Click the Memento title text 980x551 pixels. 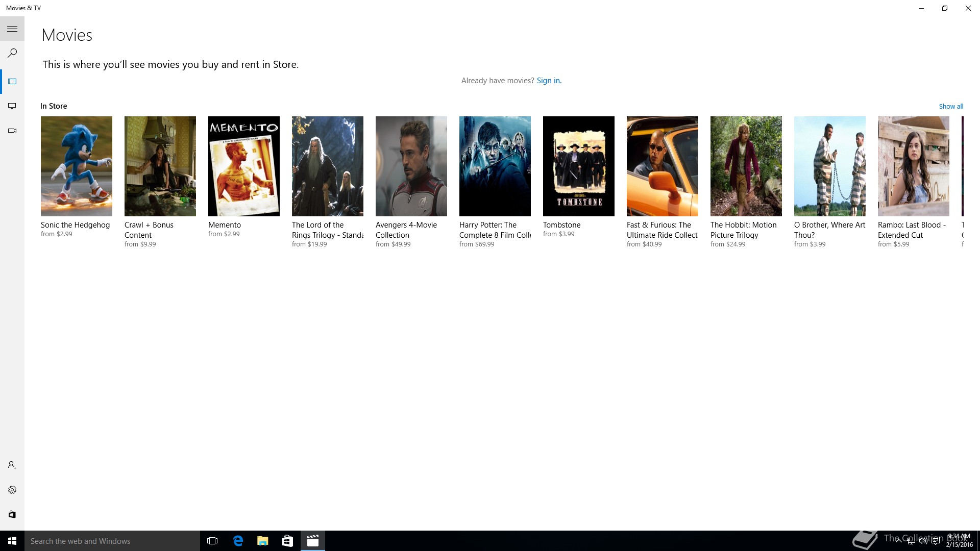(x=225, y=225)
